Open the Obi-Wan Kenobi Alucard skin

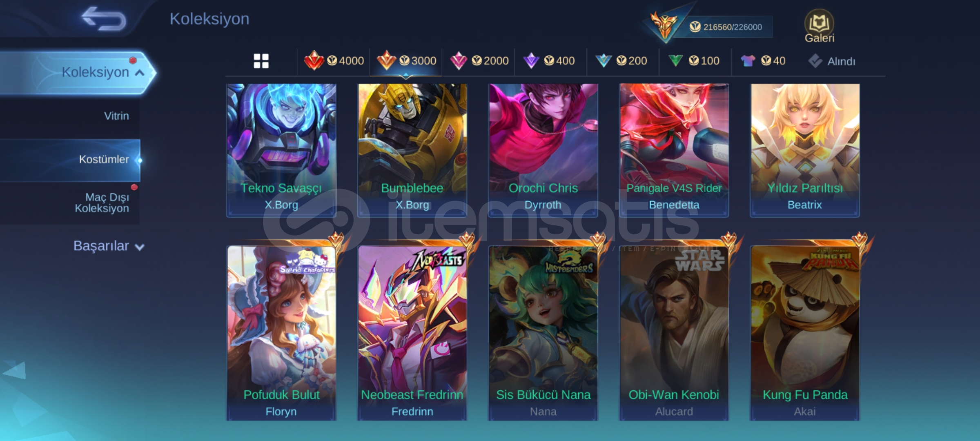pyautogui.click(x=674, y=333)
